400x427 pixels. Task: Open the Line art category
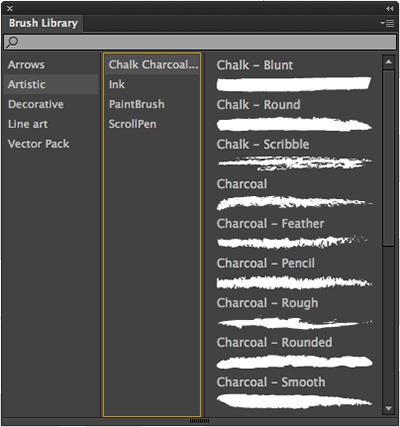[x=28, y=124]
